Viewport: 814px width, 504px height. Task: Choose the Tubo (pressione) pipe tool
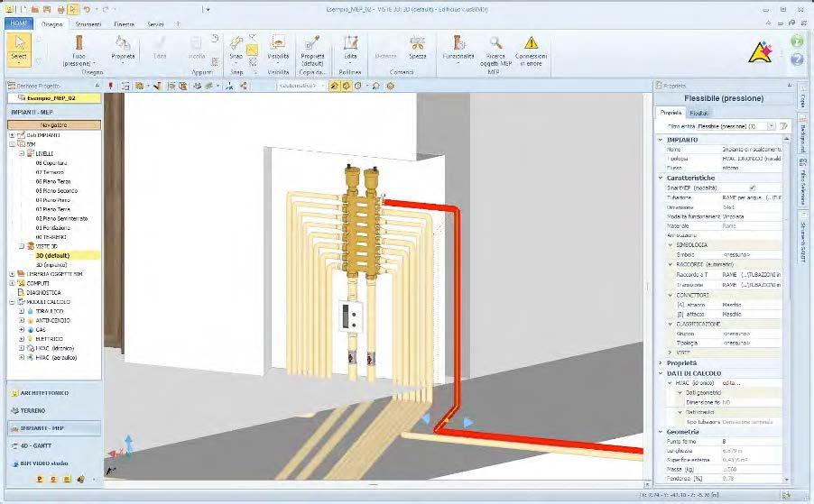coord(79,50)
